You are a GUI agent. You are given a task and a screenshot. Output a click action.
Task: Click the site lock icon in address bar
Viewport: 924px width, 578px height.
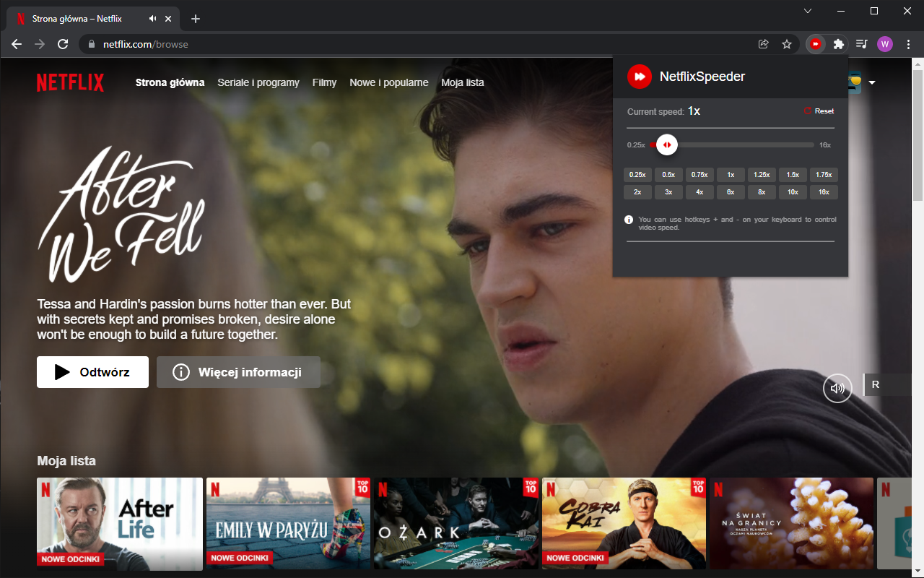click(91, 44)
